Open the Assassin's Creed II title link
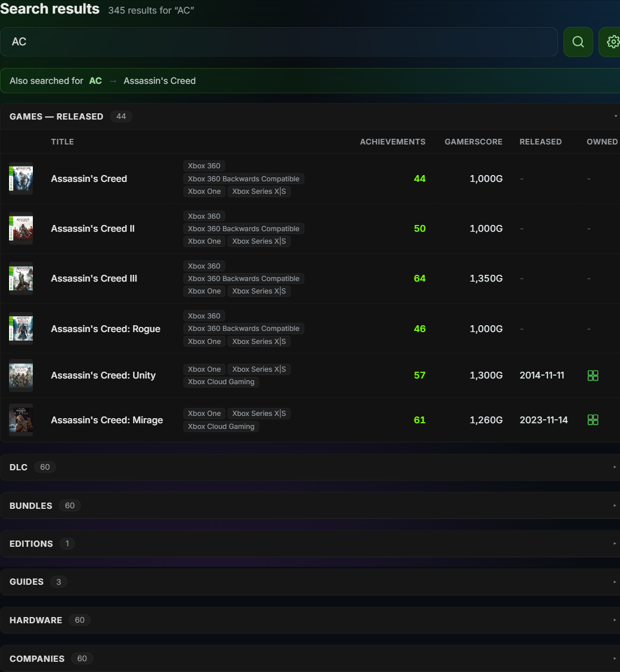This screenshot has width=620, height=672. 93,229
